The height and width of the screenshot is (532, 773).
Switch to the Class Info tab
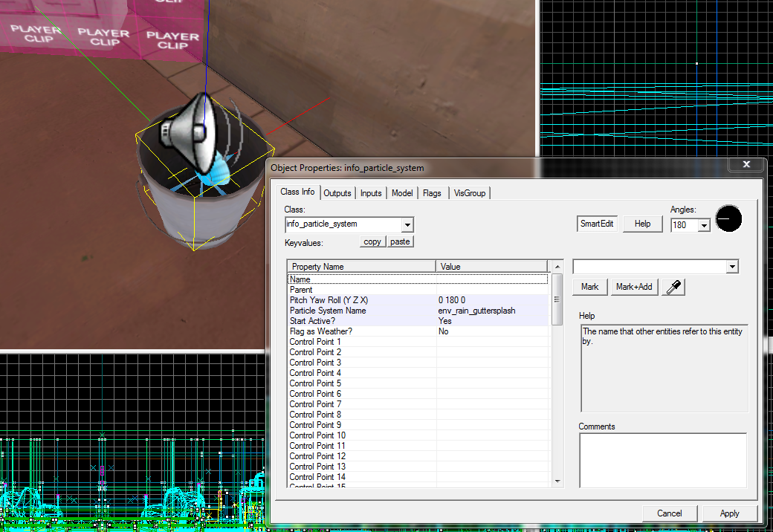297,192
